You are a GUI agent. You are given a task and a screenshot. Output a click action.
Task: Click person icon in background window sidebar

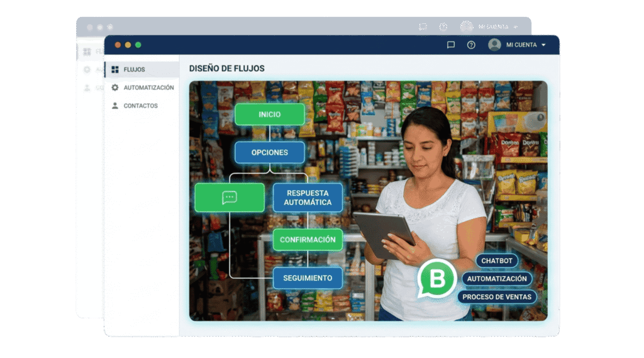[x=87, y=87]
